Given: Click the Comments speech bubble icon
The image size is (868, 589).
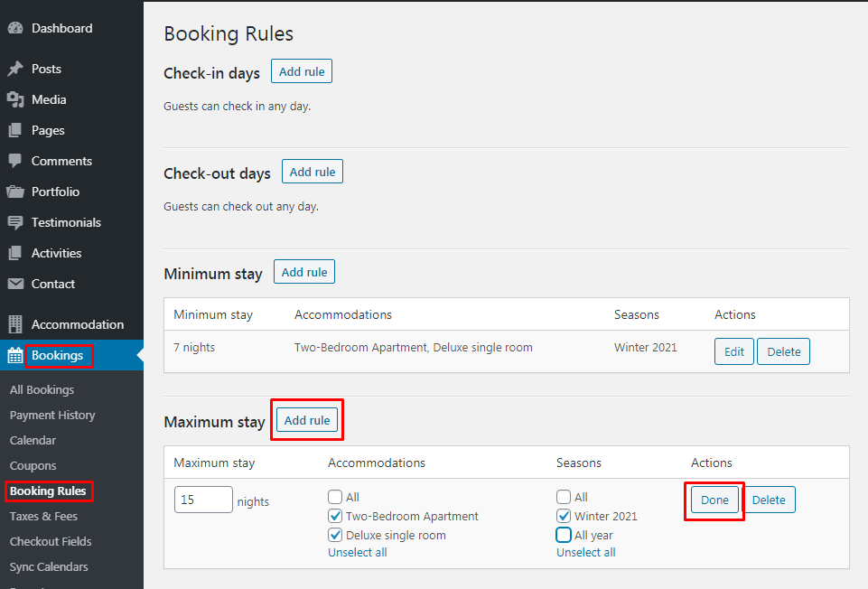Looking at the screenshot, I should (15, 161).
